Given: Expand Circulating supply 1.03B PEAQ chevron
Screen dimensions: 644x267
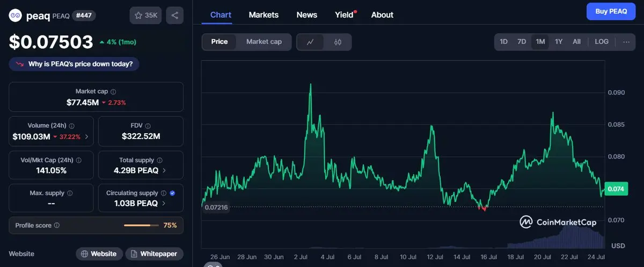Looking at the screenshot, I should tap(164, 204).
